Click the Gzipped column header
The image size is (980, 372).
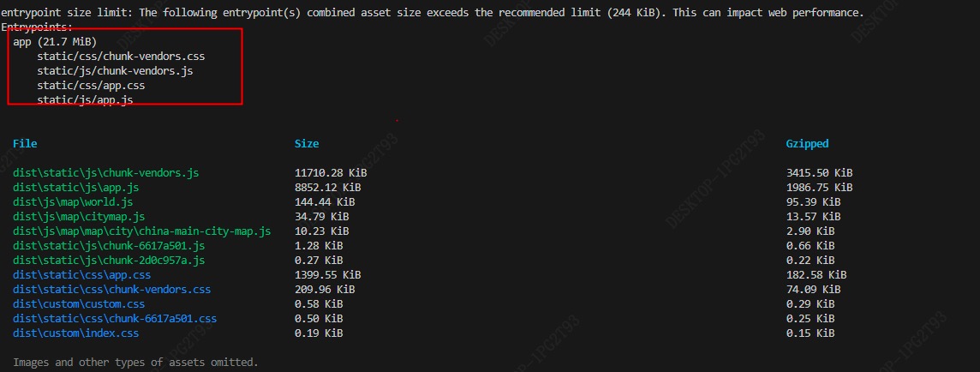(x=807, y=144)
